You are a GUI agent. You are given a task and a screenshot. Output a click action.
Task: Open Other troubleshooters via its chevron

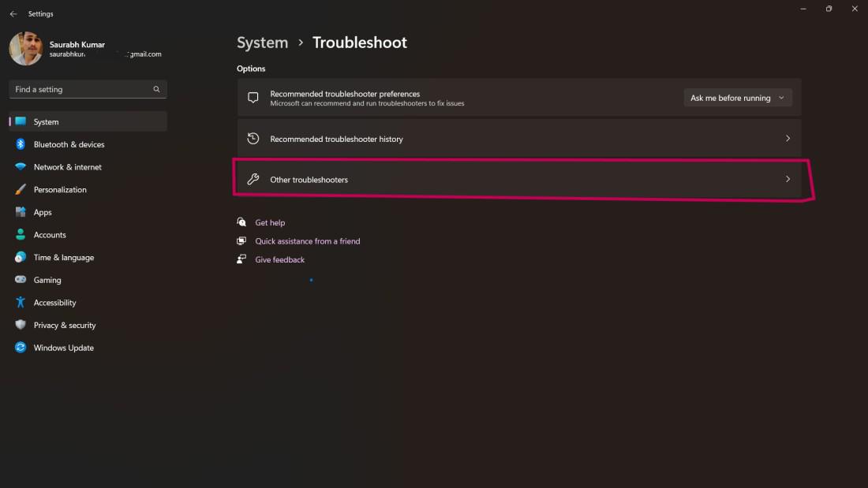[x=788, y=180]
